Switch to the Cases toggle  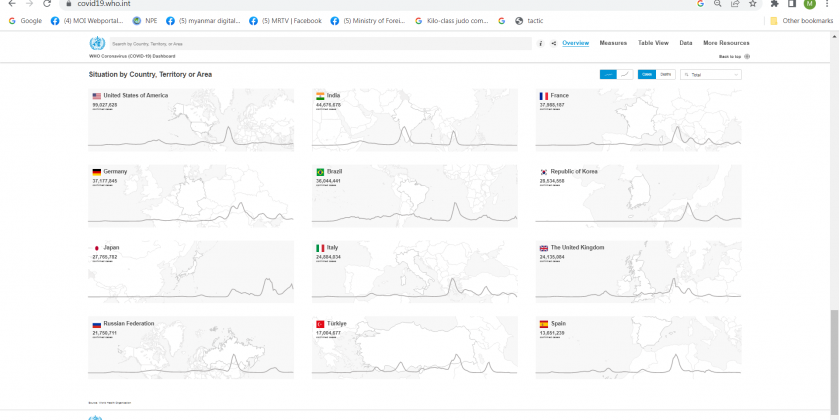pos(646,74)
